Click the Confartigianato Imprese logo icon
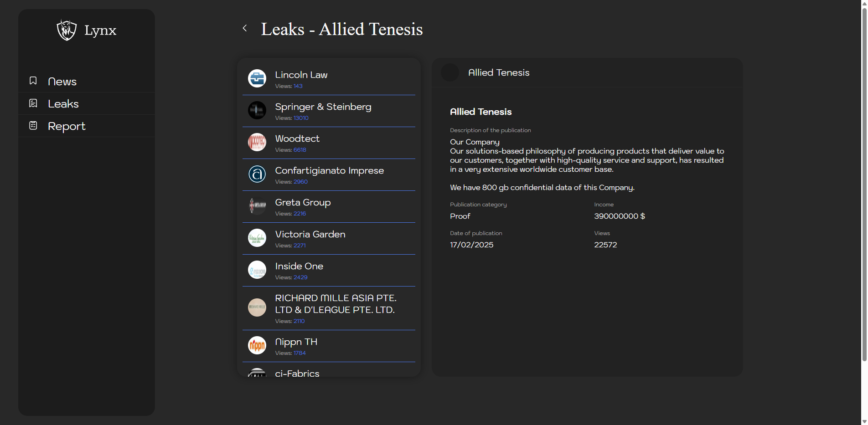 (257, 174)
